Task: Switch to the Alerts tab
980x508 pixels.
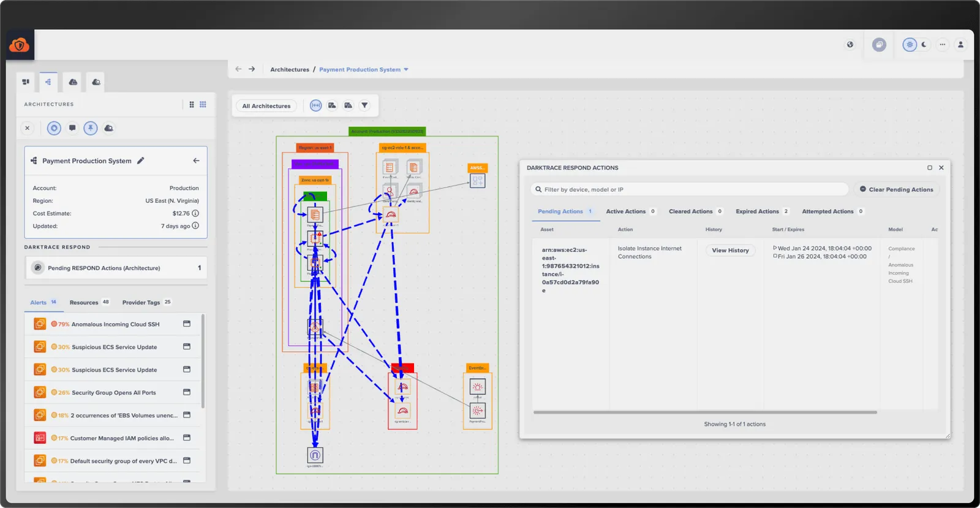Action: click(x=43, y=302)
